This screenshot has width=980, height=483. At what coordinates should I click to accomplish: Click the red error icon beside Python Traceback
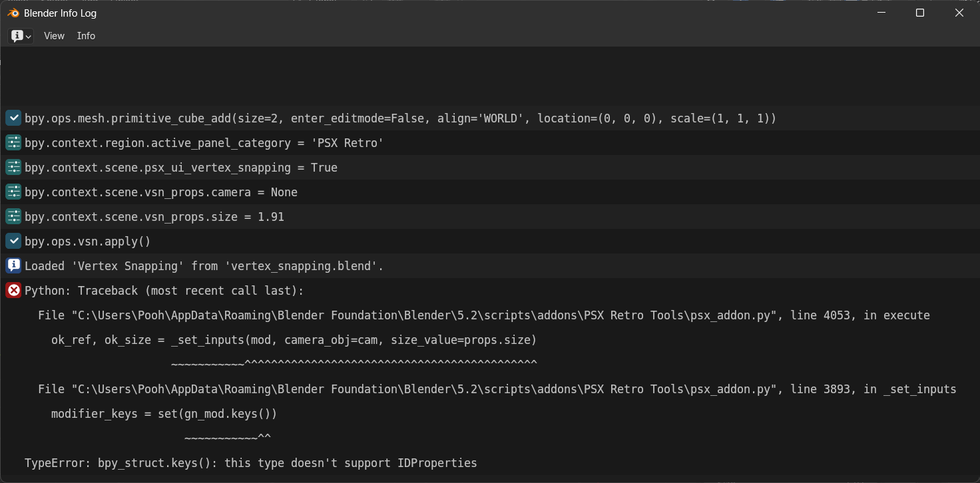tap(13, 291)
